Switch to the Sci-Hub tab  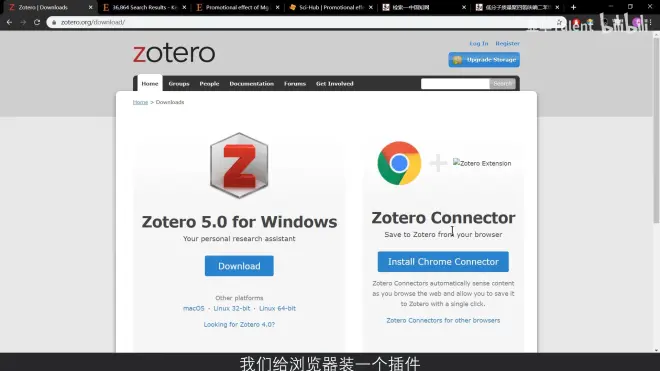click(x=331, y=7)
